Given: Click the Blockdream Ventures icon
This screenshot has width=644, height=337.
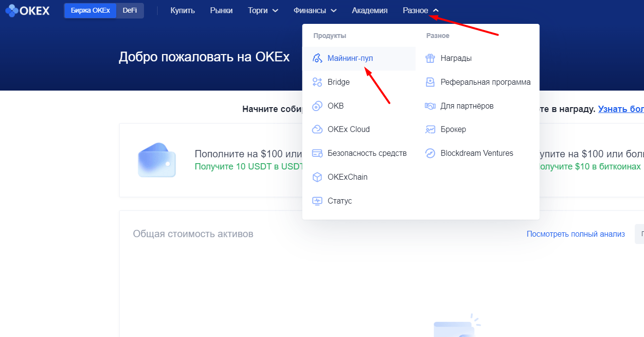Looking at the screenshot, I should [x=430, y=153].
